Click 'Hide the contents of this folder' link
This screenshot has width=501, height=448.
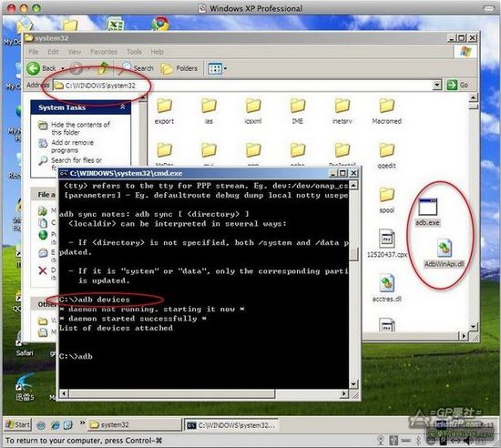(80, 128)
